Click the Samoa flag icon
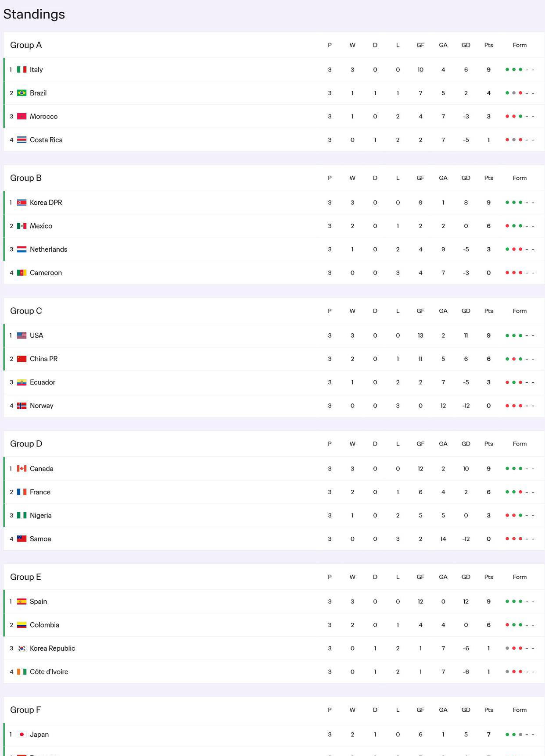The width and height of the screenshot is (545, 756). coord(22,539)
